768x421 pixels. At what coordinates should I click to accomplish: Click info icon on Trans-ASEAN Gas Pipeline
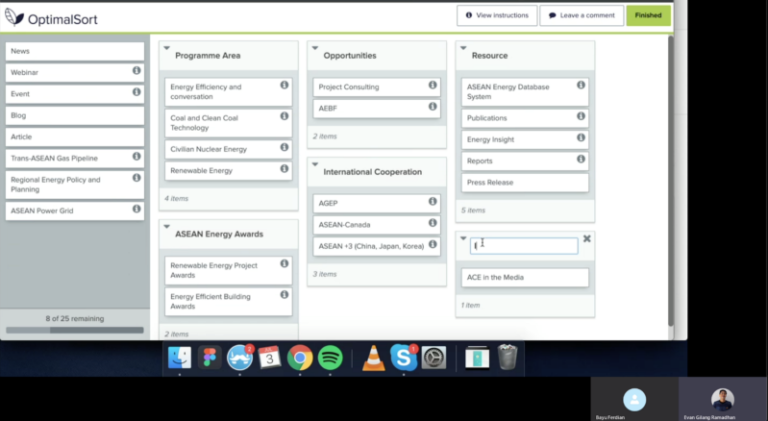(137, 156)
